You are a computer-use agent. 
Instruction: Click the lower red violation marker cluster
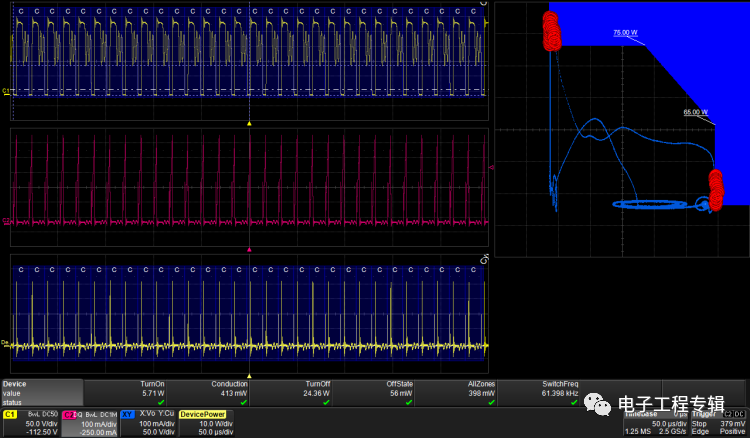click(x=716, y=190)
